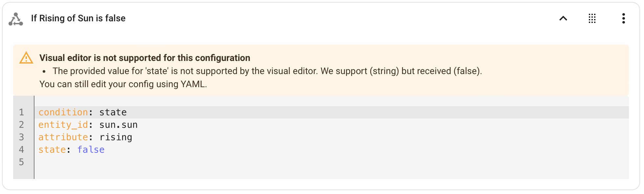644x194 pixels.
Task: Click the 'If Rising of Sun is false' title
Action: pos(78,18)
